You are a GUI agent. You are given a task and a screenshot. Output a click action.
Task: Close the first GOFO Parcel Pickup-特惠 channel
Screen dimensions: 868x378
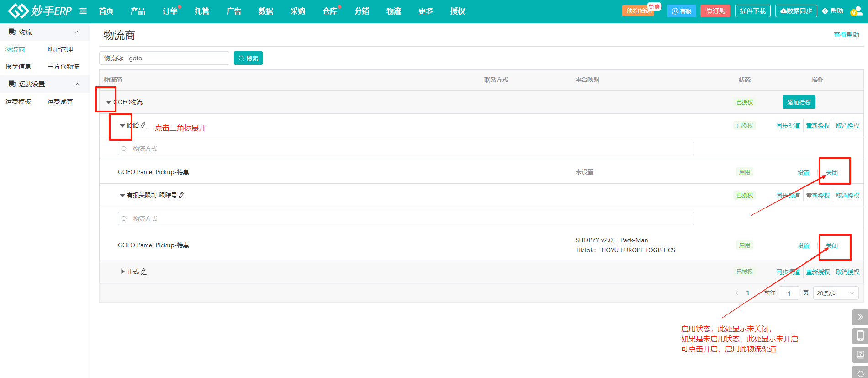click(x=831, y=172)
